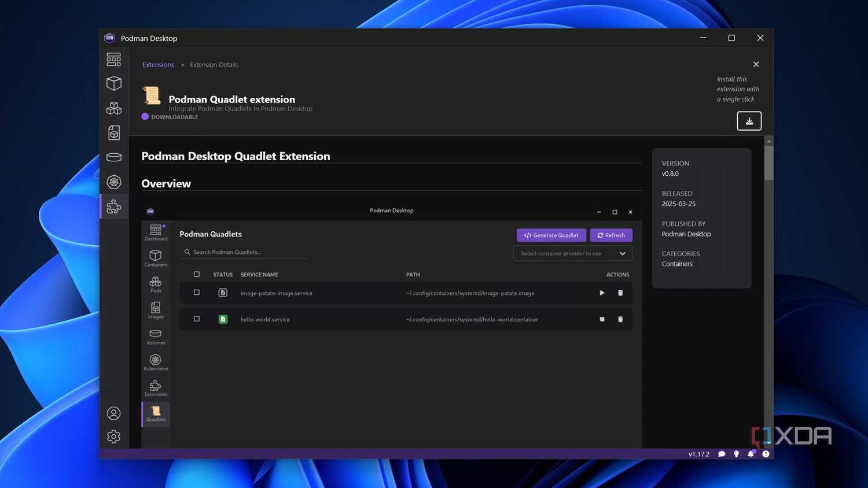The height and width of the screenshot is (488, 868).
Task: Select labeled Containers item in inner screenshot sidebar
Action: coord(156,258)
